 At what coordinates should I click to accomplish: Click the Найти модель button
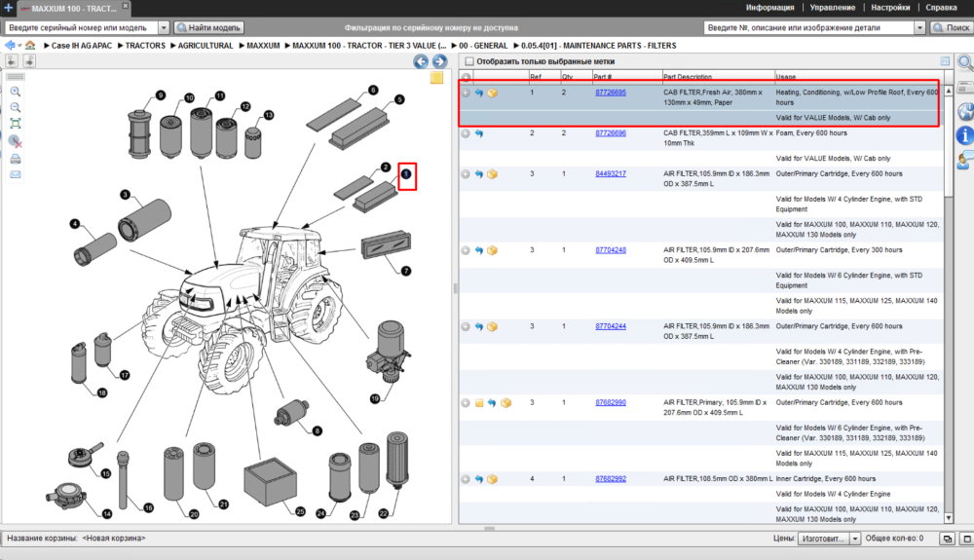208,28
